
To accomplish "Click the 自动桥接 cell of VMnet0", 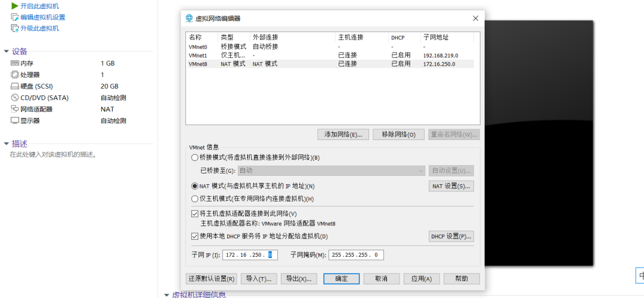I will point(265,46).
